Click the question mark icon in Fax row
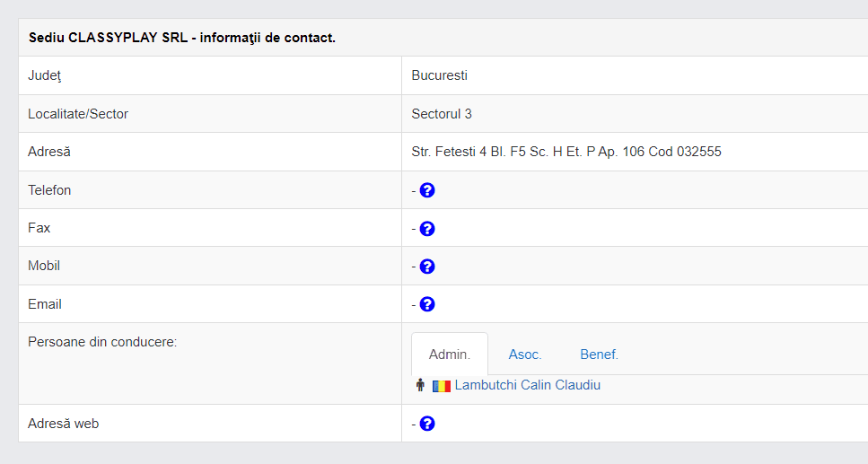This screenshot has width=868, height=464. tap(426, 229)
